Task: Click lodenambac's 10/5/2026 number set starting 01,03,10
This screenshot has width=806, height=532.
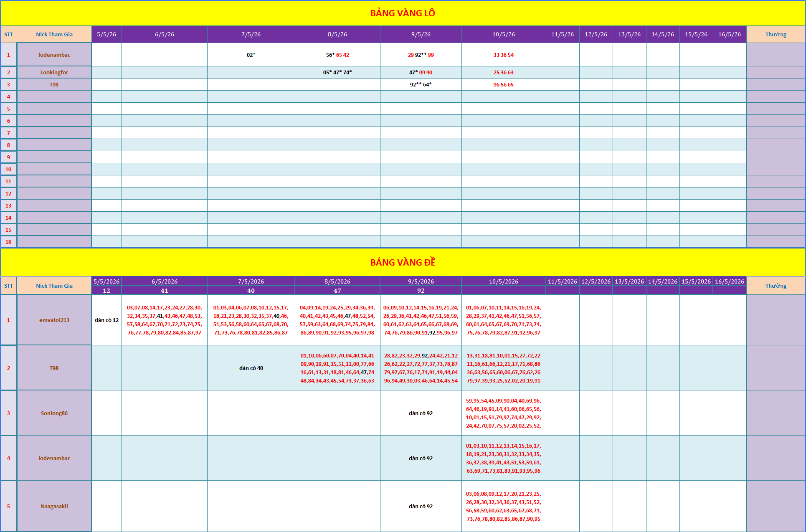Action: [x=504, y=458]
